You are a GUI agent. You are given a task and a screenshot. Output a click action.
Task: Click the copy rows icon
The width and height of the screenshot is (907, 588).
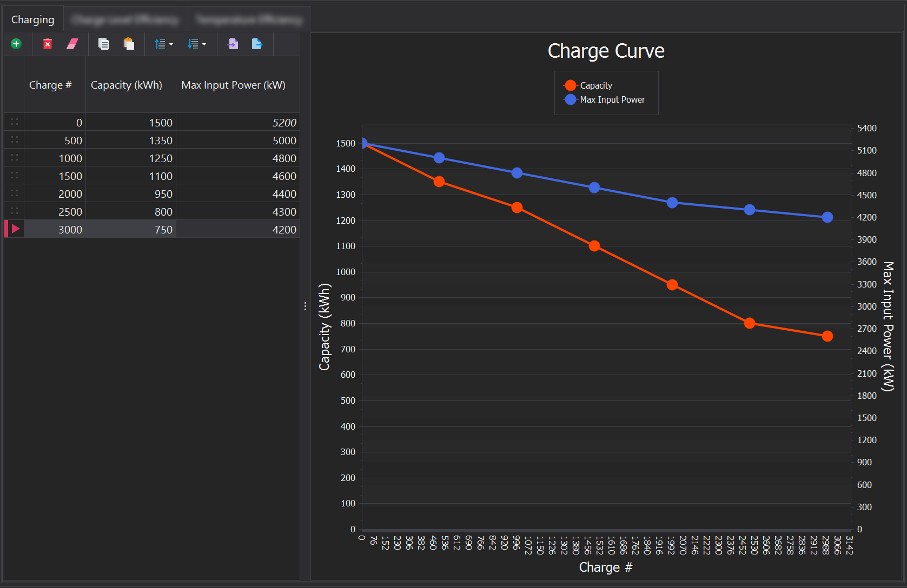click(103, 44)
